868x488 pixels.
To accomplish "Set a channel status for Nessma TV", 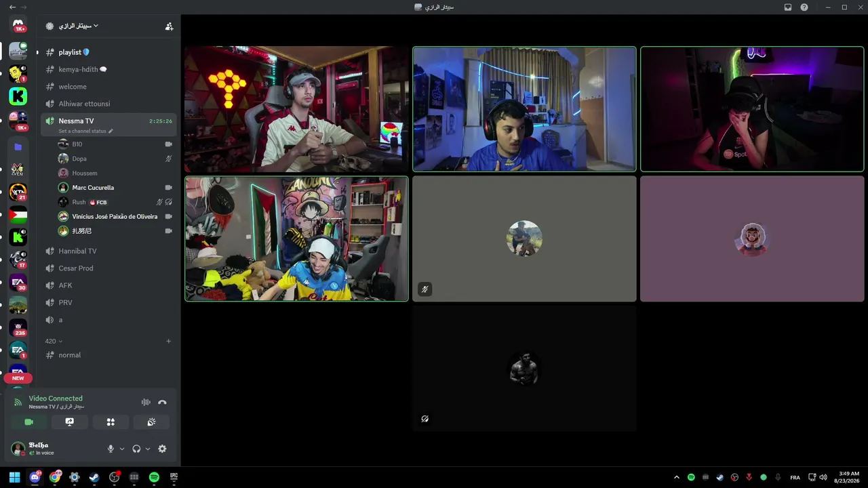I will 85,131.
